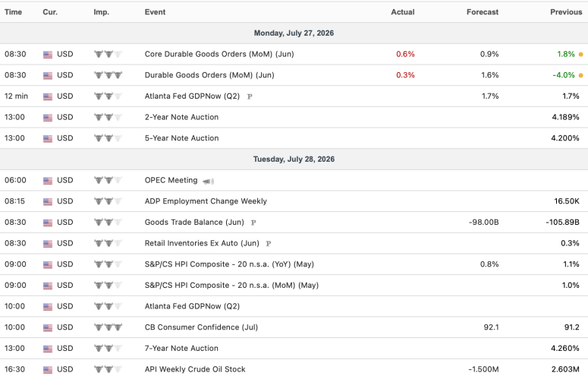The image size is (588, 376).
Task: Click the orange revision dot beside 1.8%
Action: point(581,55)
